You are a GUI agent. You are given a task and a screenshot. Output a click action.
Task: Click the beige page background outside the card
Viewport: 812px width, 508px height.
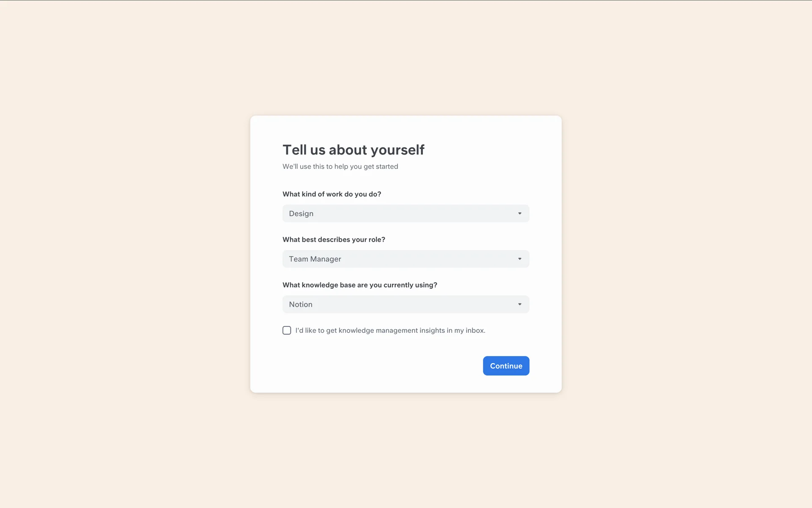(x=127, y=254)
